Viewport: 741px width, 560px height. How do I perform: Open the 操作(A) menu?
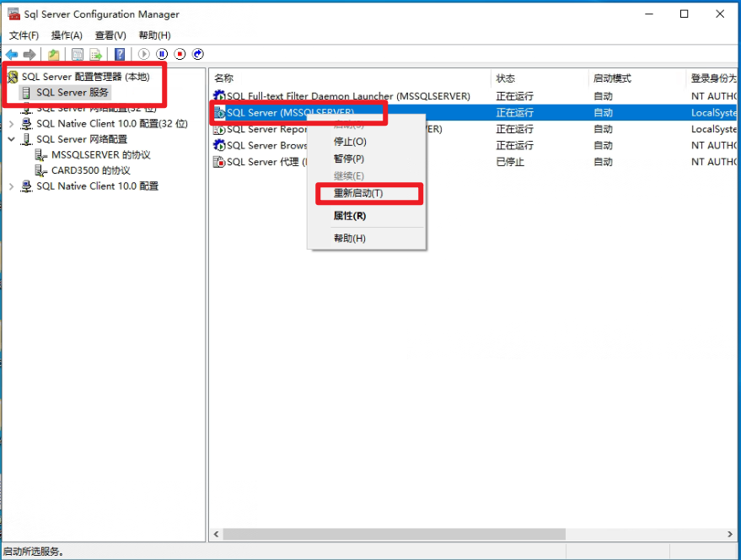pos(67,35)
